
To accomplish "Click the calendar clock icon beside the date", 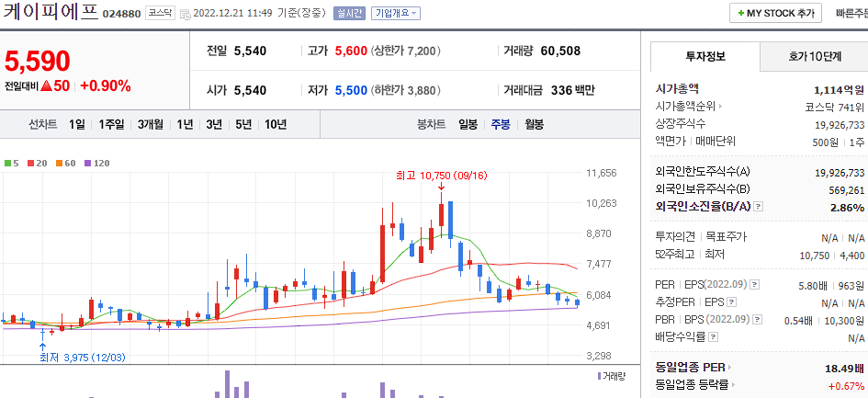I will point(186,14).
